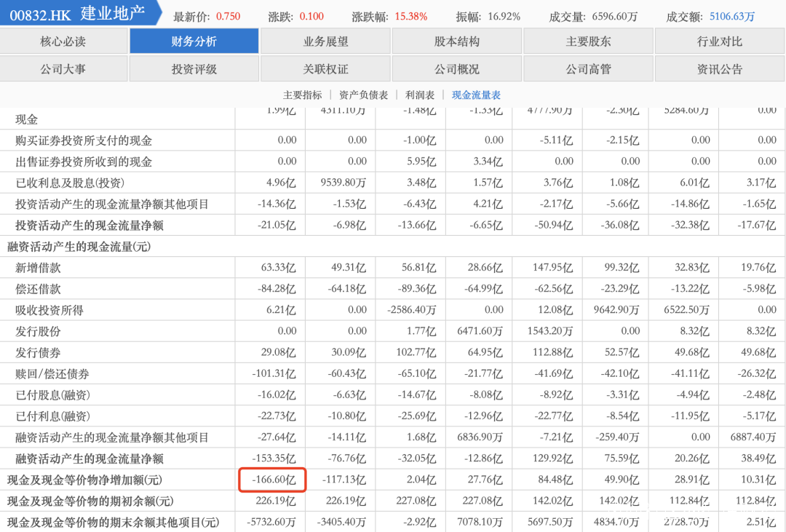Click row label 融资活动产生的现金流量净额其他项目
Image resolution: width=786 pixels, height=532 pixels.
click(112, 437)
